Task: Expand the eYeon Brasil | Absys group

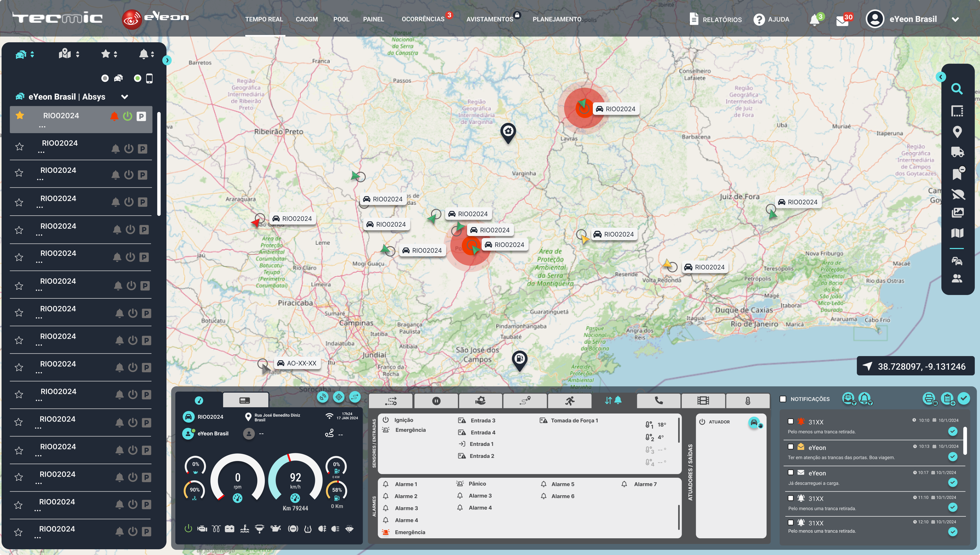Action: pyautogui.click(x=124, y=97)
